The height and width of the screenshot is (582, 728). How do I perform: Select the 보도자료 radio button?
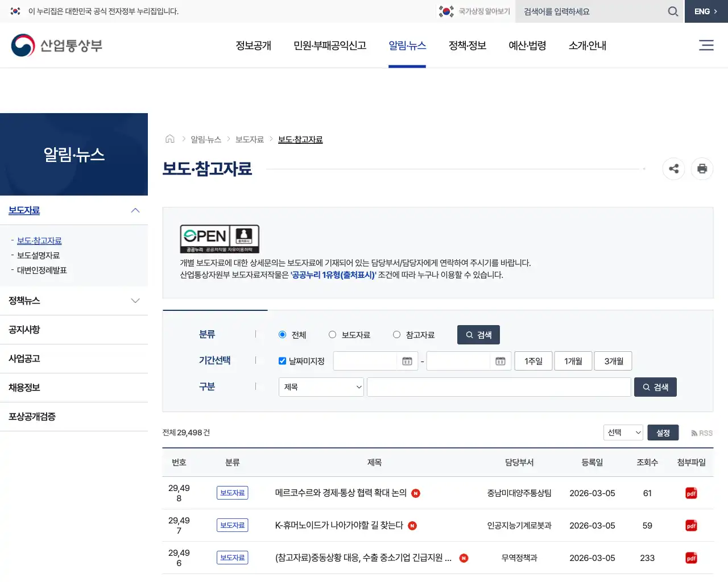point(332,335)
